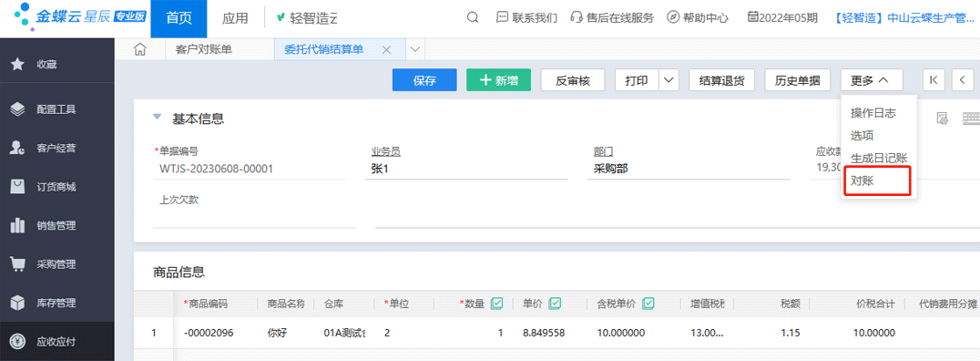Click the 增值税 rate cell 13.00
This screenshot has width=980, height=361.
pos(708,334)
